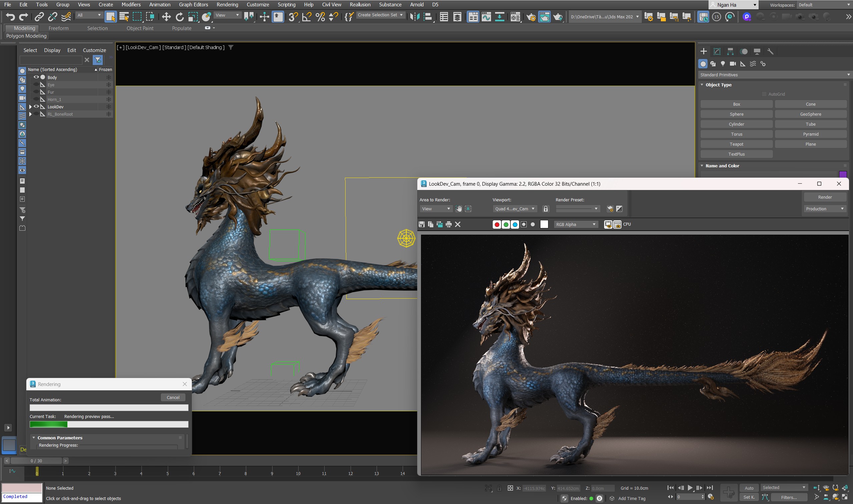Open the Rendering menu

[x=227, y=4]
